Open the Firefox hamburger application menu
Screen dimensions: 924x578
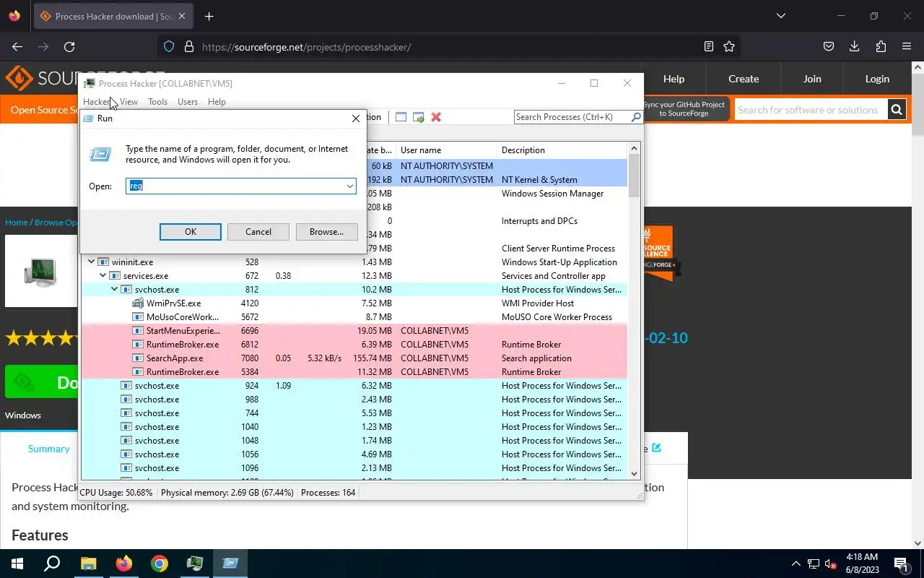pyautogui.click(x=907, y=47)
